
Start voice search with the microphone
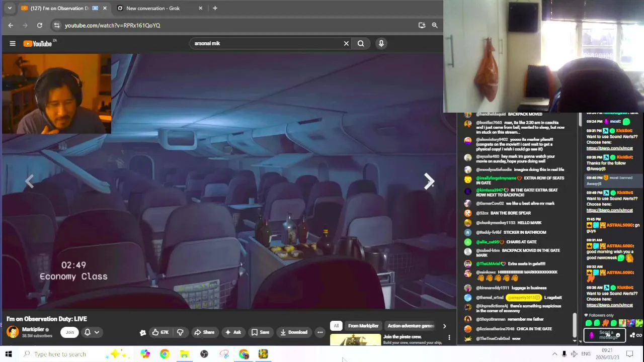[x=381, y=43]
